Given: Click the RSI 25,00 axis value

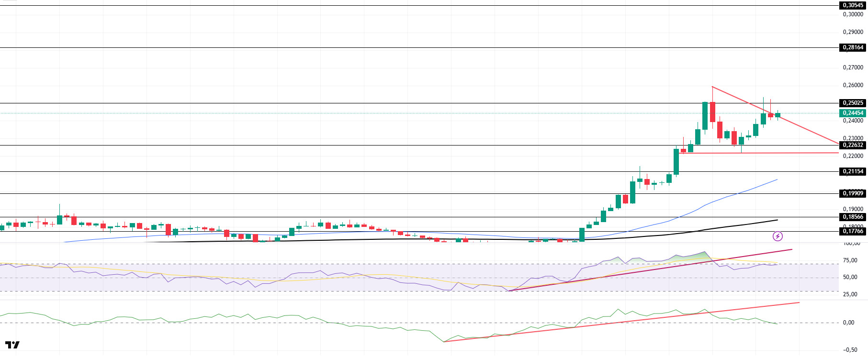Looking at the screenshot, I should coord(850,294).
